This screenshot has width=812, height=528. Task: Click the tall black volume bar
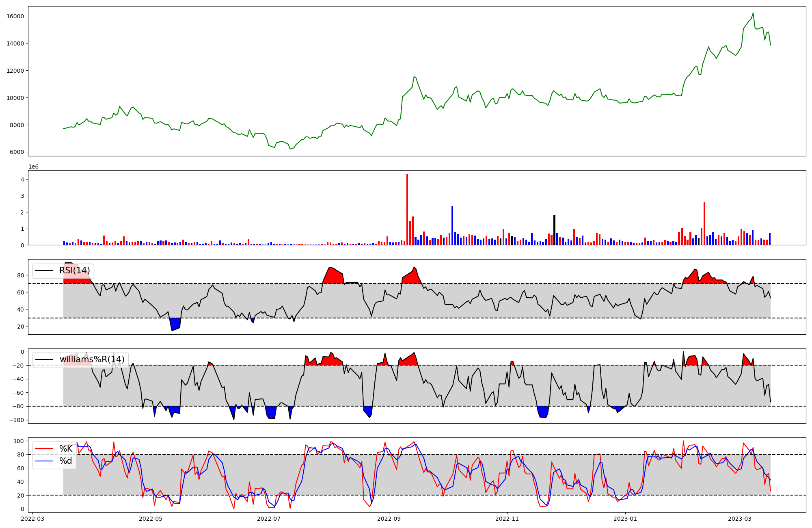tap(554, 230)
